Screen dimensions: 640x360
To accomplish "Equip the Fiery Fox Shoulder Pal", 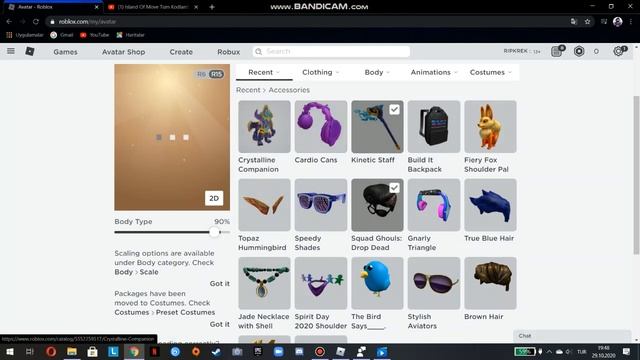I will coord(490,127).
